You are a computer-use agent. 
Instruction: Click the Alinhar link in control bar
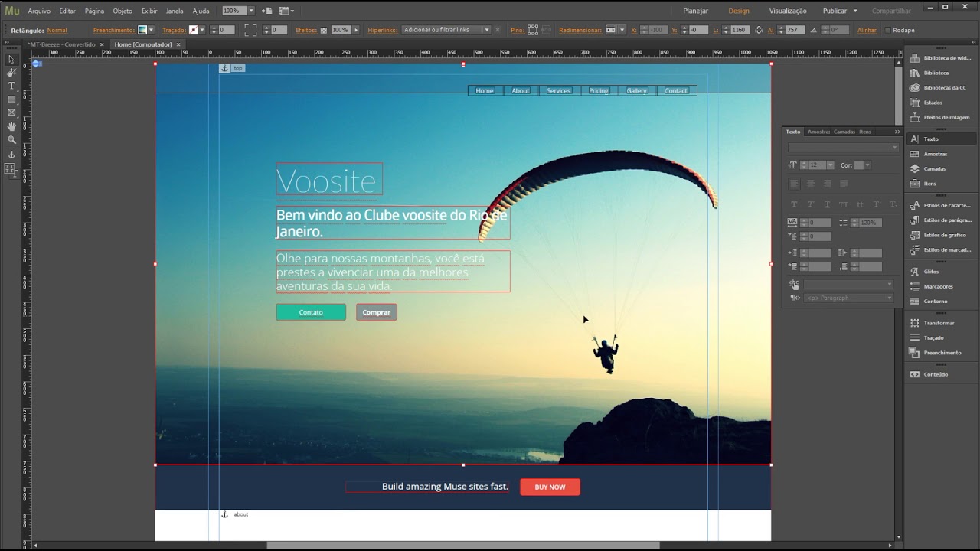click(867, 30)
